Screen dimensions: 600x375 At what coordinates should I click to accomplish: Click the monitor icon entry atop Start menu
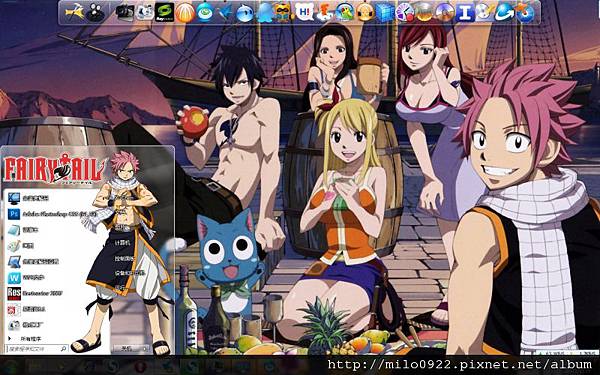point(28,198)
